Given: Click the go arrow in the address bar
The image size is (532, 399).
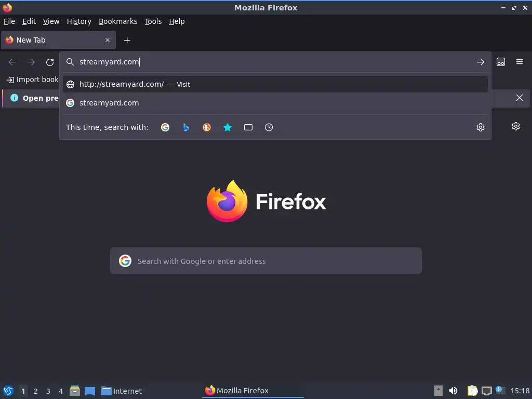Looking at the screenshot, I should tap(481, 62).
